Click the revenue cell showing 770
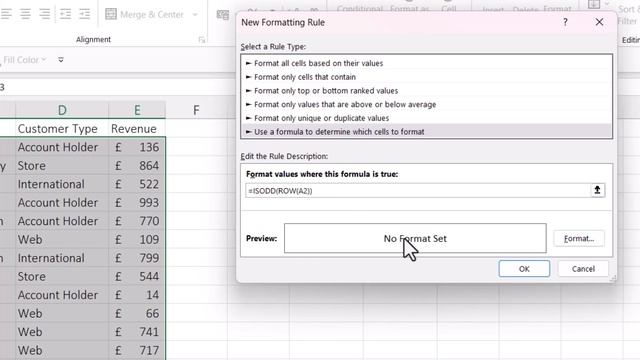This screenshot has width=640, height=360. click(137, 221)
